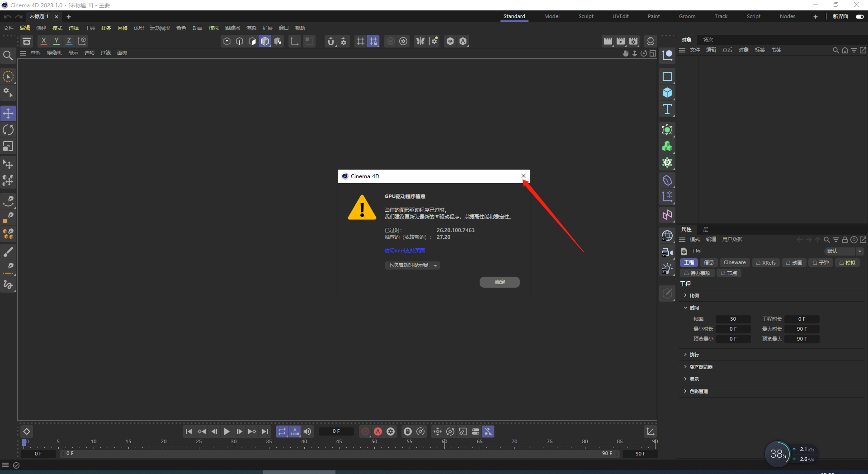Open the camera object icon
This screenshot has width=868, height=474.
(x=667, y=252)
